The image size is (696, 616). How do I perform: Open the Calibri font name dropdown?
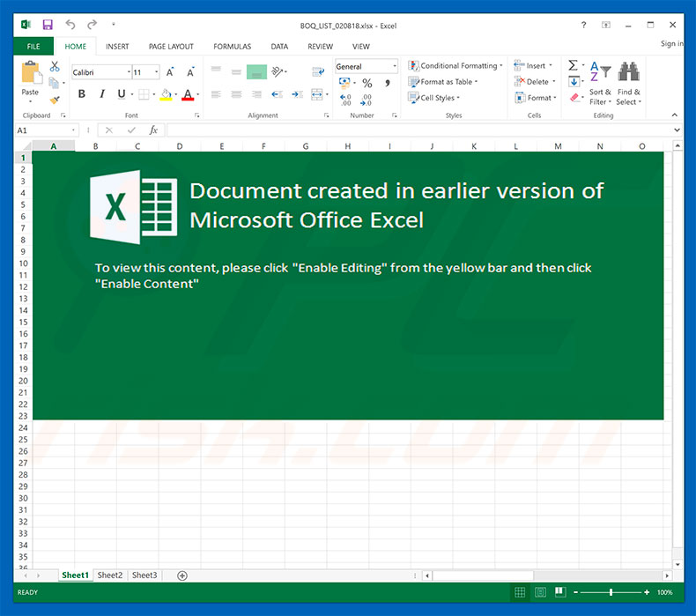coord(130,72)
